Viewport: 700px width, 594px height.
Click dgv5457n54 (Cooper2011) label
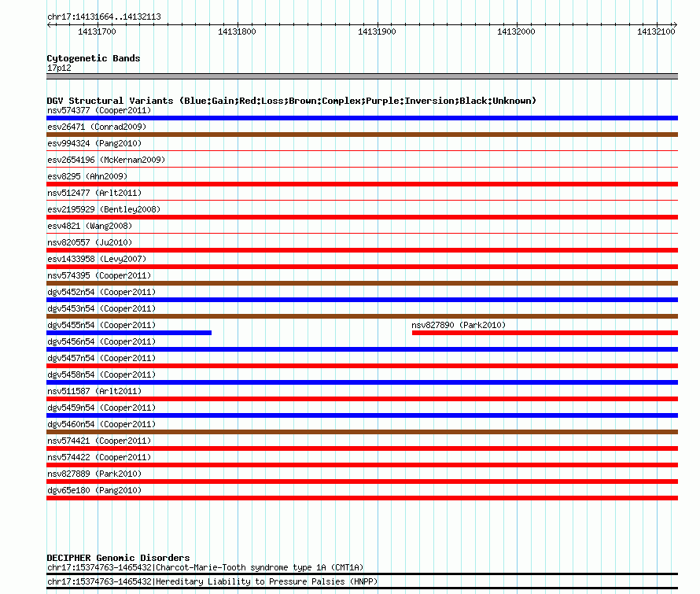[x=101, y=358]
